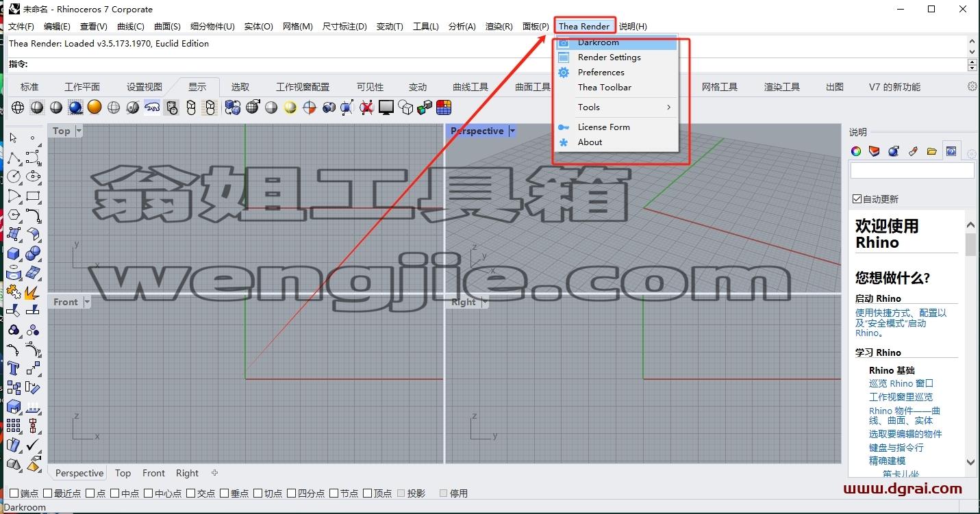Click the help panel vertical scrollbar

point(970,342)
